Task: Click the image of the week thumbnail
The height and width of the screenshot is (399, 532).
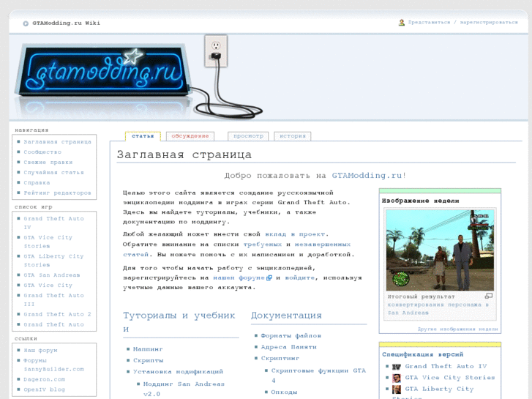Action: pyautogui.click(x=440, y=250)
